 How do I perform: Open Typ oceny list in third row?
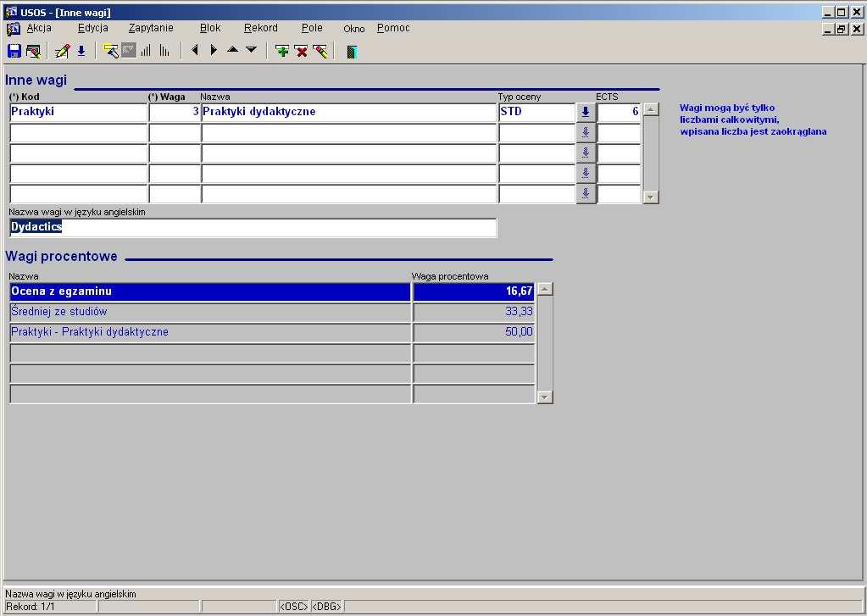tap(586, 153)
